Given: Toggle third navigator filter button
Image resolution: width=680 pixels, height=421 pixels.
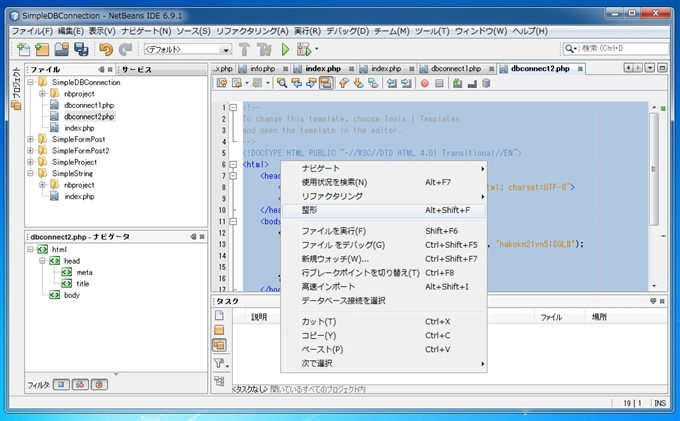Looking at the screenshot, I should (x=99, y=385).
